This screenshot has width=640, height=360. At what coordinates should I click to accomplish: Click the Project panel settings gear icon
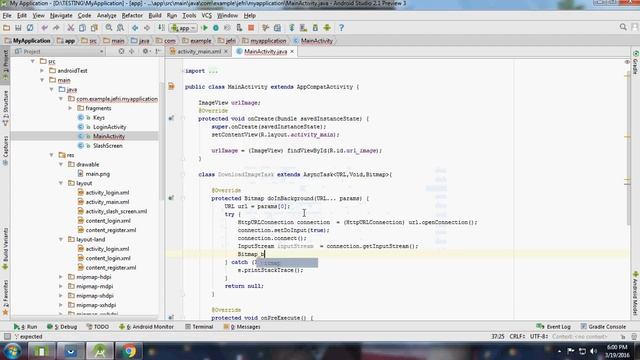coord(145,51)
